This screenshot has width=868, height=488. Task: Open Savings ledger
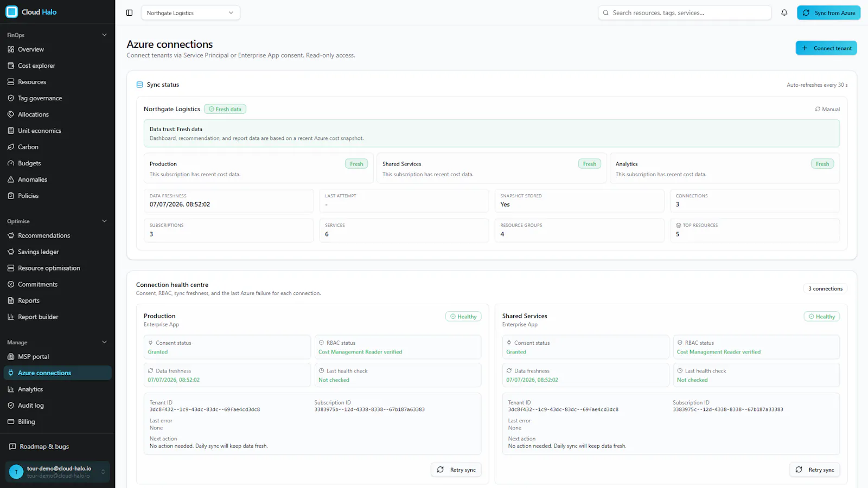click(x=58, y=252)
